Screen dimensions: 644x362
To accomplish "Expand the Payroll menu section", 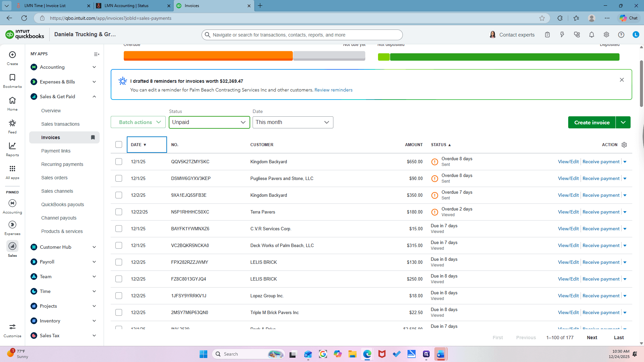I will [94, 262].
